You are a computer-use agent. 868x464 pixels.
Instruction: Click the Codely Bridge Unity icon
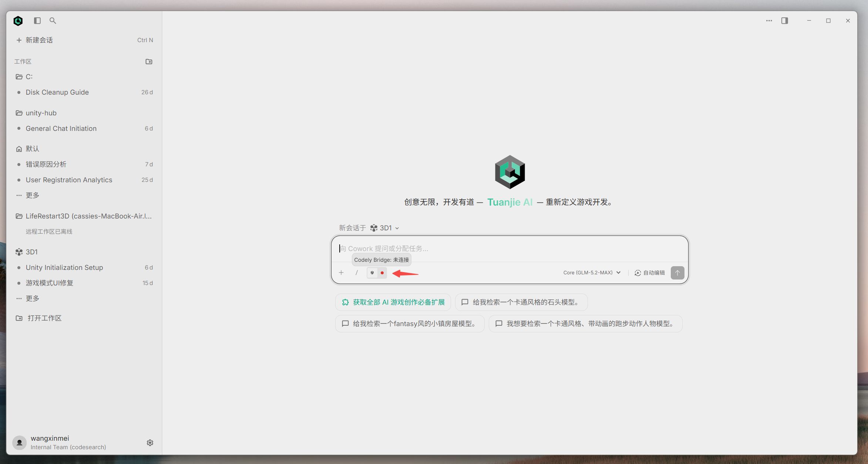coord(372,273)
